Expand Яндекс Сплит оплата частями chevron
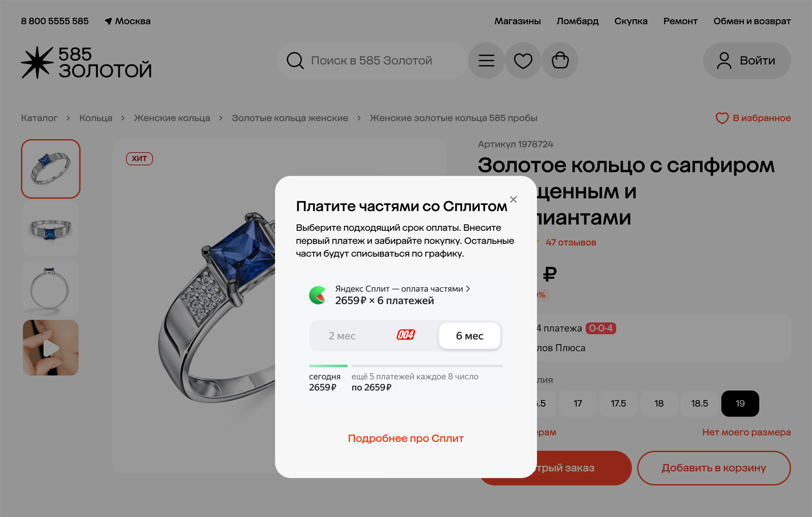This screenshot has height=517, width=812. [468, 288]
